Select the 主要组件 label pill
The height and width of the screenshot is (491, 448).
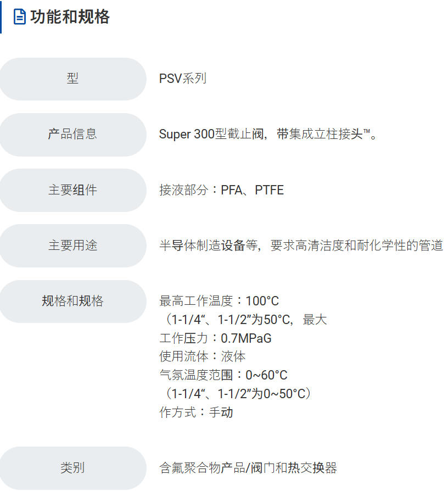coord(72,190)
